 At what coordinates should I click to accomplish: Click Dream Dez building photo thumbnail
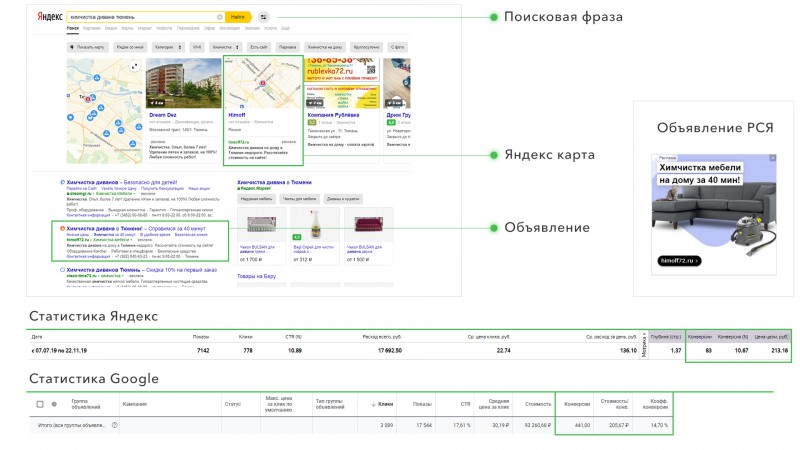184,83
